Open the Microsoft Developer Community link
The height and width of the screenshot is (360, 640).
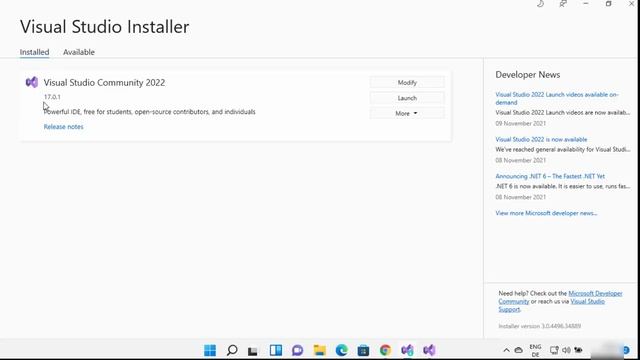(595, 293)
